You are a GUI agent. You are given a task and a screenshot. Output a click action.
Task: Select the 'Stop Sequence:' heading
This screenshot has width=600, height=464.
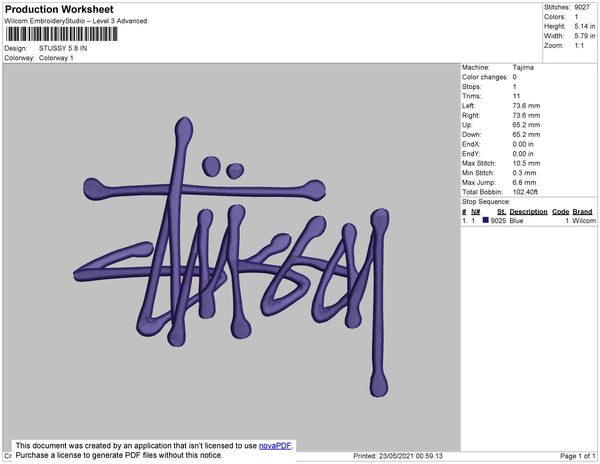coord(486,202)
